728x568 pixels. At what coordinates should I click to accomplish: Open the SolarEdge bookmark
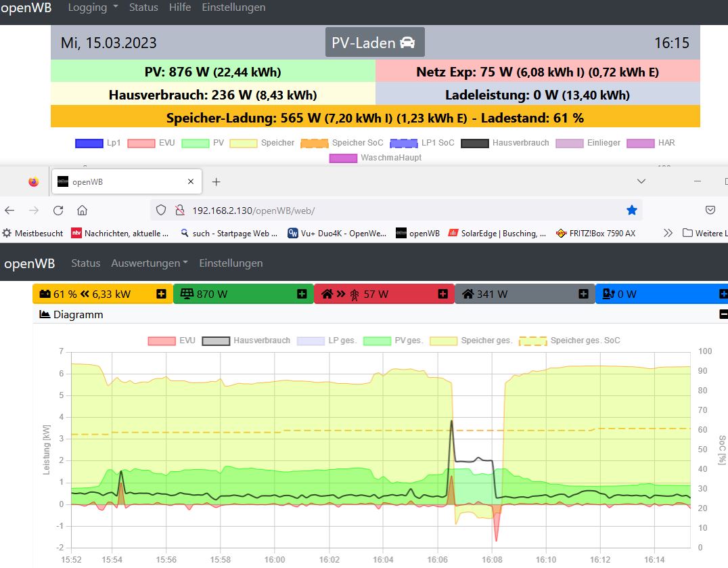pyautogui.click(x=497, y=233)
